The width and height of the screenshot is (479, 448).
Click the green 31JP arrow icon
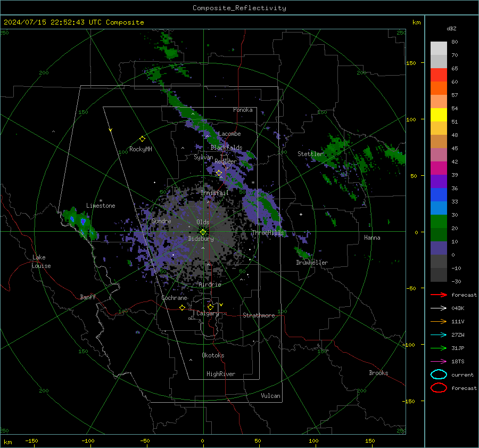pos(439,348)
